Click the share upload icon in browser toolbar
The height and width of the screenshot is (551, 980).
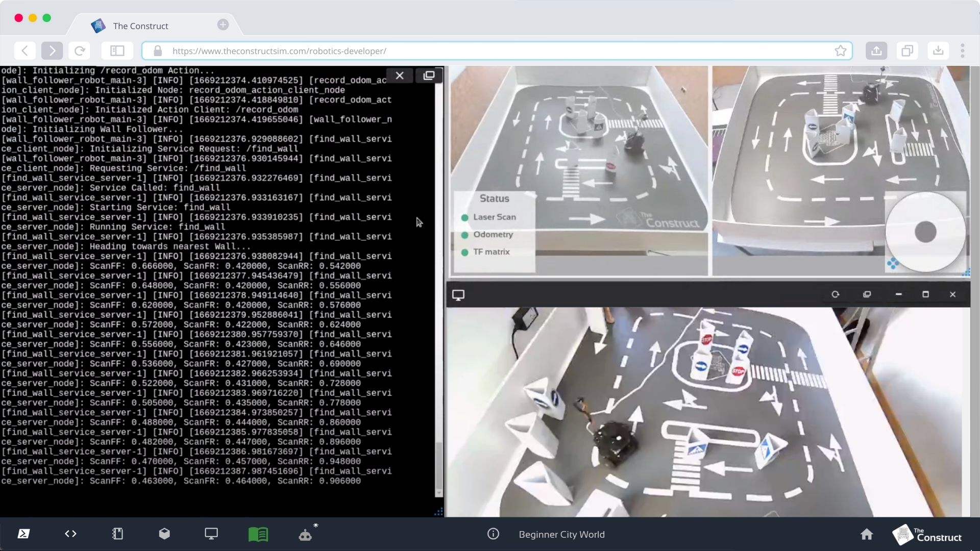[x=876, y=51]
